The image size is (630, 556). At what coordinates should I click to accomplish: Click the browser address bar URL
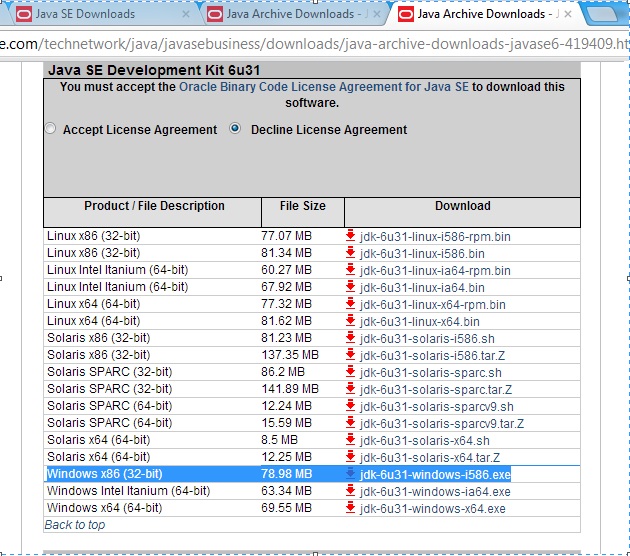(315, 44)
